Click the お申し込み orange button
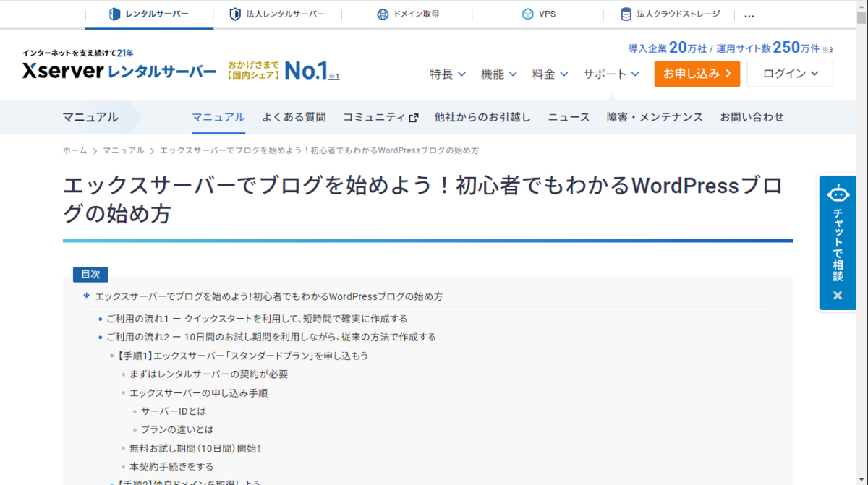 point(697,74)
